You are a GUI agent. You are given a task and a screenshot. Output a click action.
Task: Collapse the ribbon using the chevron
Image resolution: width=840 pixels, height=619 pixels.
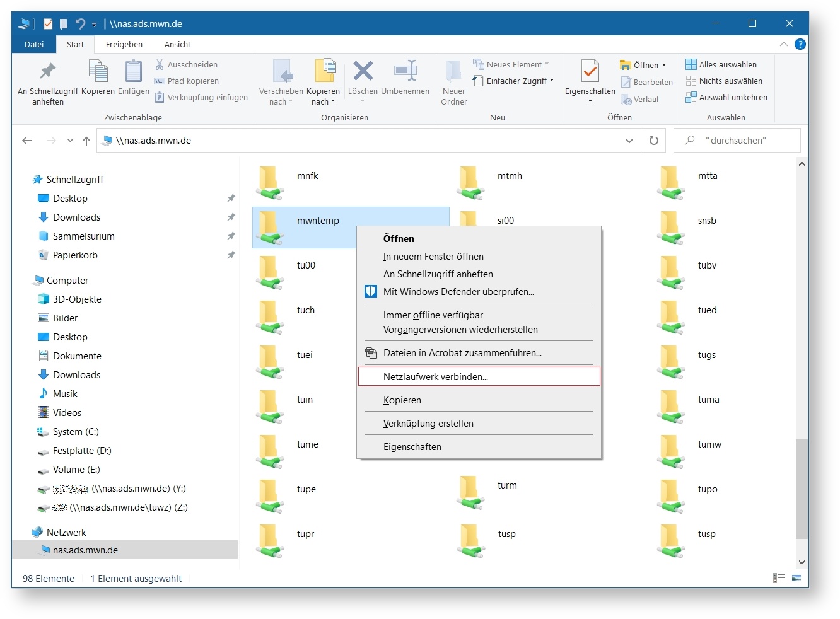[783, 44]
